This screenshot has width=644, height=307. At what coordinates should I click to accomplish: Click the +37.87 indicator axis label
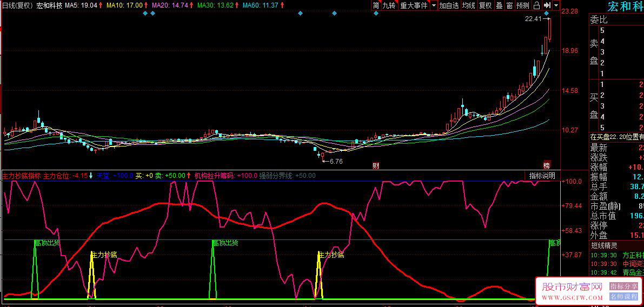coord(572,255)
